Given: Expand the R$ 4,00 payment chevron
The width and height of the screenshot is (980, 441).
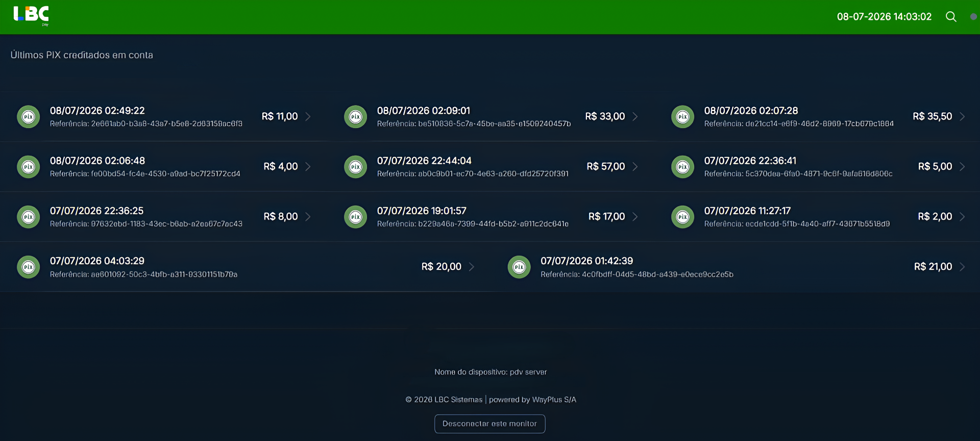Looking at the screenshot, I should pyautogui.click(x=308, y=166).
